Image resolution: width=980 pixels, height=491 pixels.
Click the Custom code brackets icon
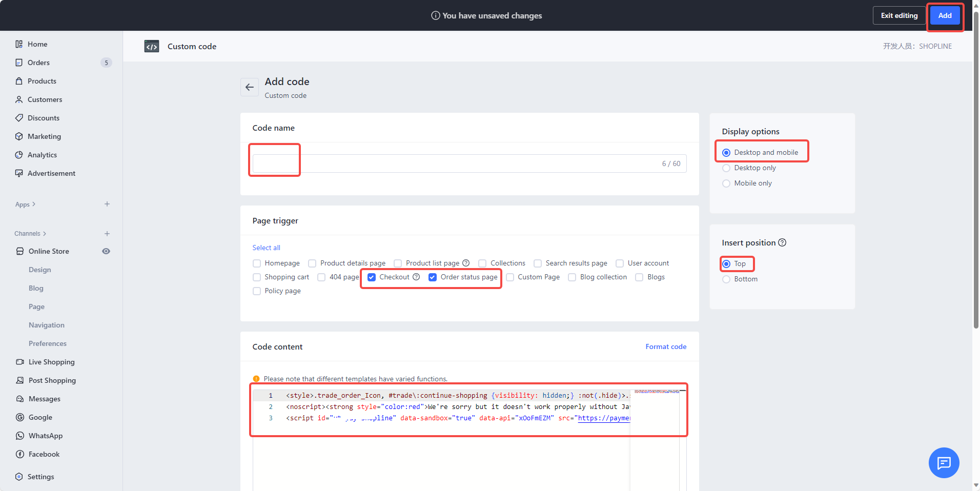152,47
